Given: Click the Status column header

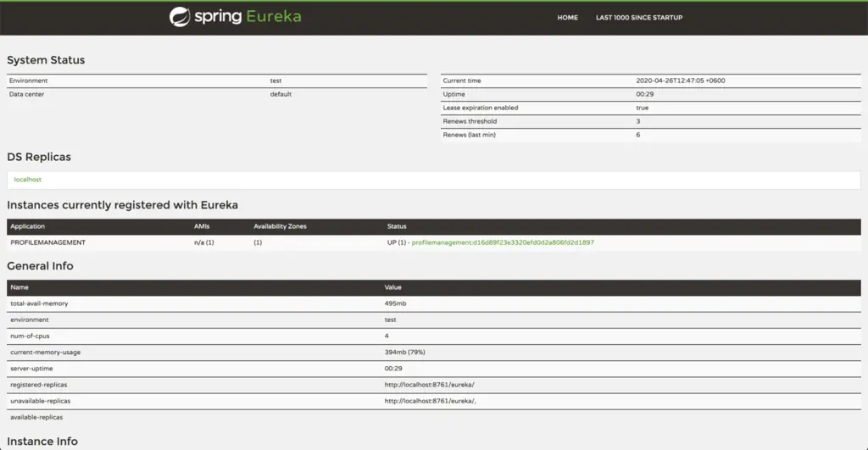Looking at the screenshot, I should pyautogui.click(x=397, y=226).
